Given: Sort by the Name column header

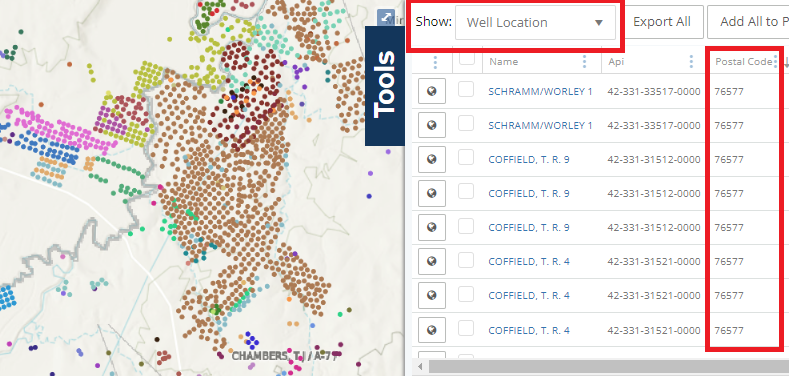Looking at the screenshot, I should (503, 61).
